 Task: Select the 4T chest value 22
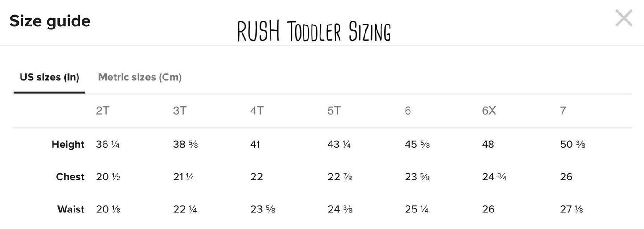tap(257, 177)
